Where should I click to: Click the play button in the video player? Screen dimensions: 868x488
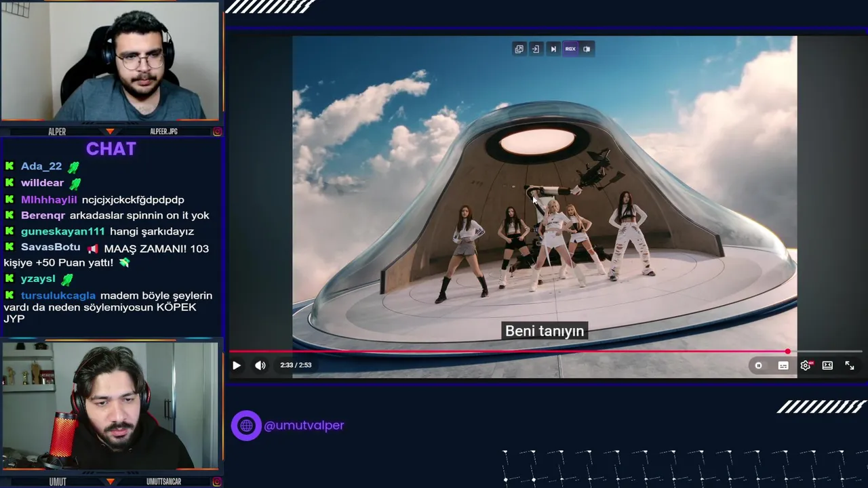[236, 365]
